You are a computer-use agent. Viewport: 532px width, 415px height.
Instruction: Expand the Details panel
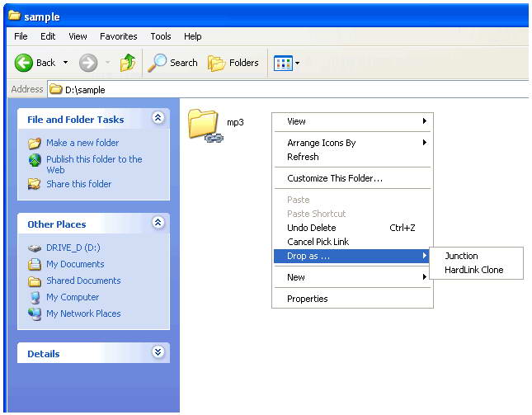click(158, 353)
